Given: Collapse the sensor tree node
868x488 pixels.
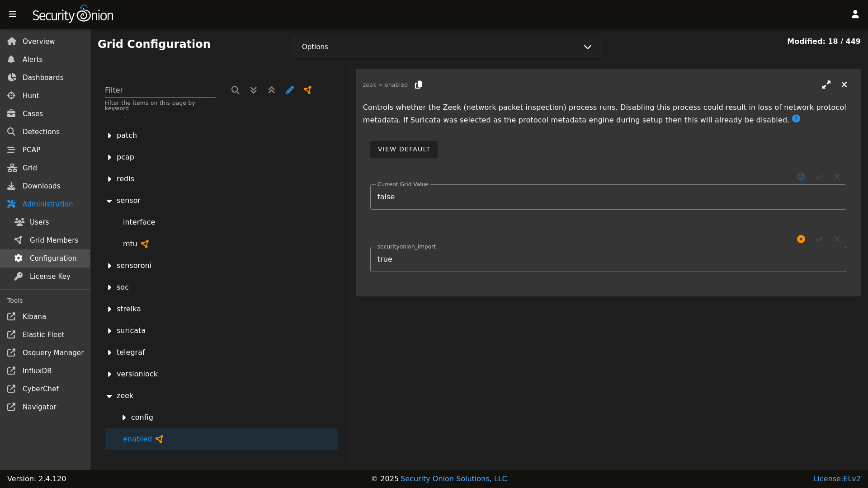Looking at the screenshot, I should [x=109, y=201].
